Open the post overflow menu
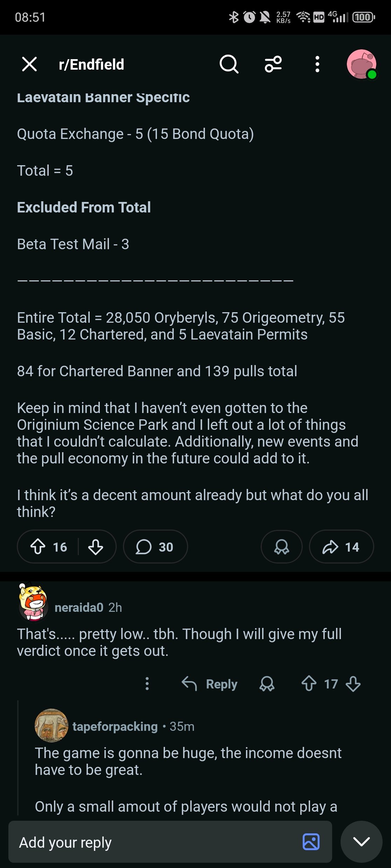The image size is (391, 868). click(x=317, y=64)
